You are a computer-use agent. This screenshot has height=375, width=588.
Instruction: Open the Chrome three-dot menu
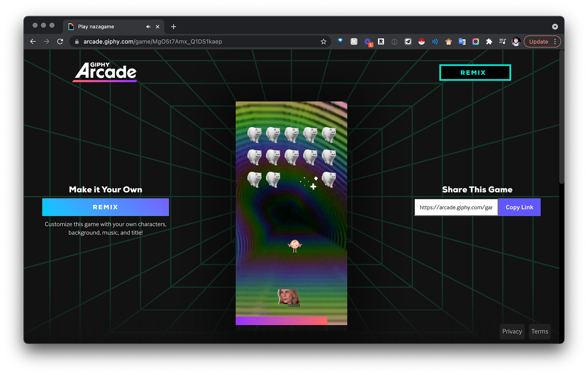click(x=555, y=42)
